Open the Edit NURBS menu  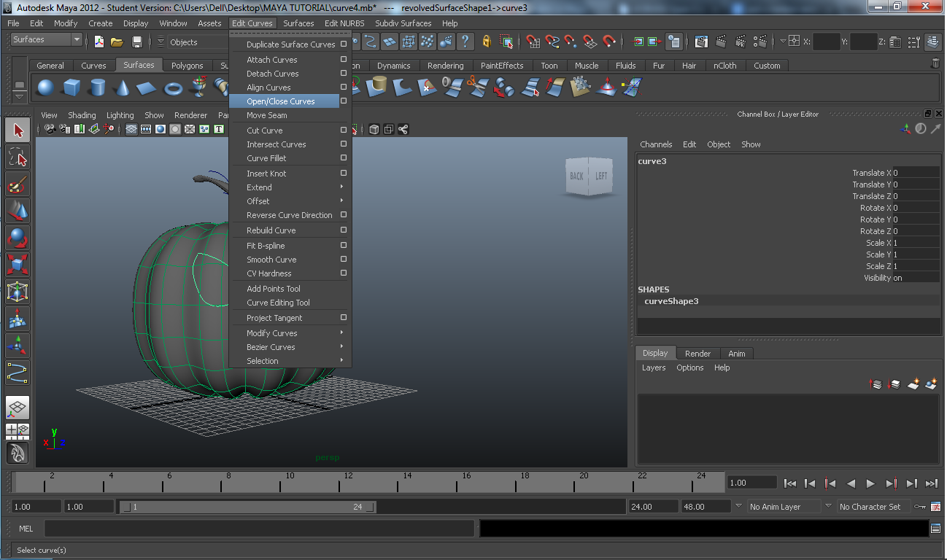point(344,23)
